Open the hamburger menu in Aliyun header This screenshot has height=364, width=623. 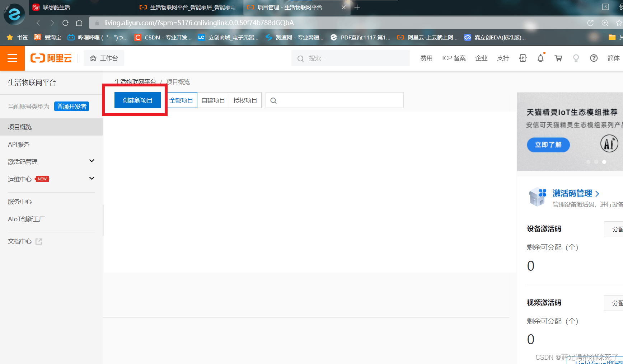pos(12,58)
